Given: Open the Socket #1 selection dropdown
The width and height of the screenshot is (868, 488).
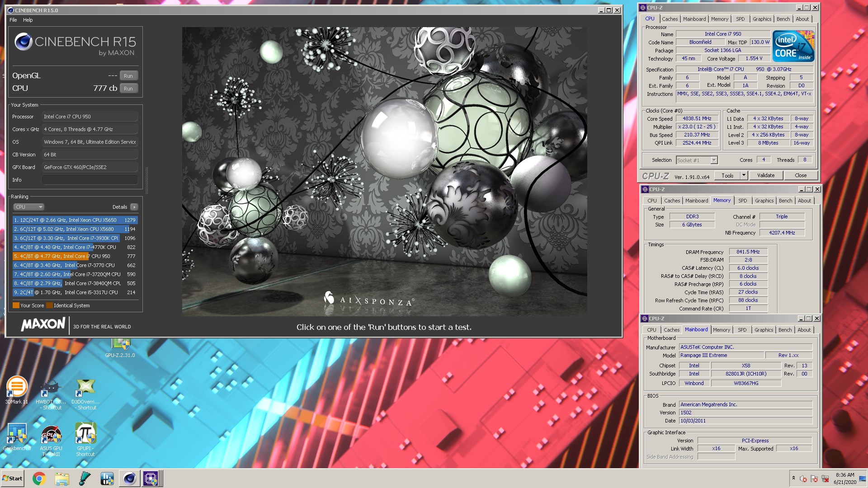Looking at the screenshot, I should (697, 160).
